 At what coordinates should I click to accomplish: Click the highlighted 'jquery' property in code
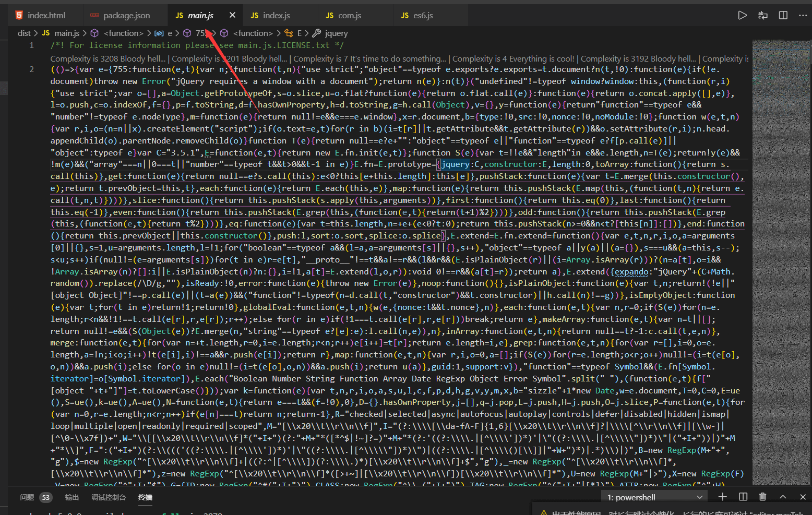click(x=455, y=164)
